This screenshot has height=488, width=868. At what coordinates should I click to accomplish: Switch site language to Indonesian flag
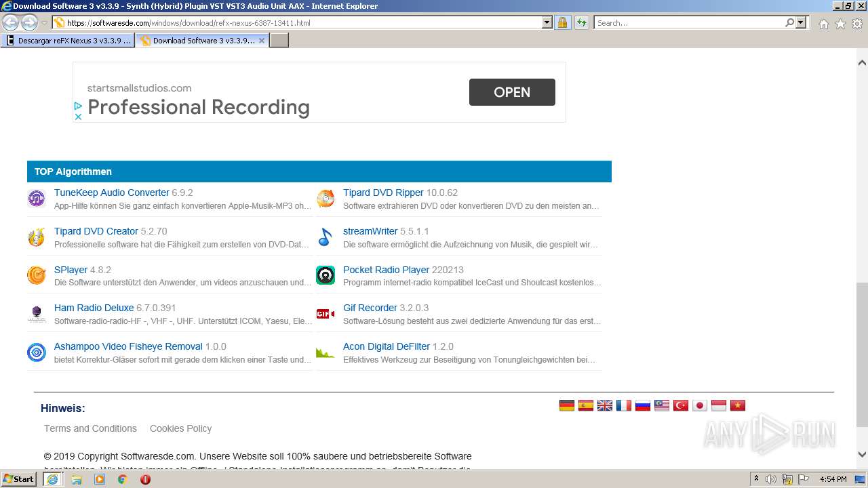(x=719, y=405)
